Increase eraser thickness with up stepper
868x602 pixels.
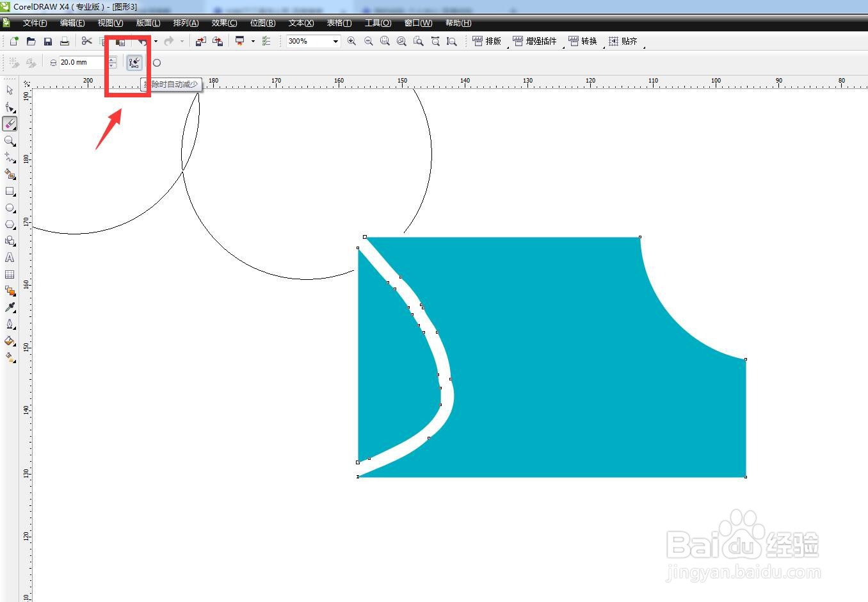112,60
